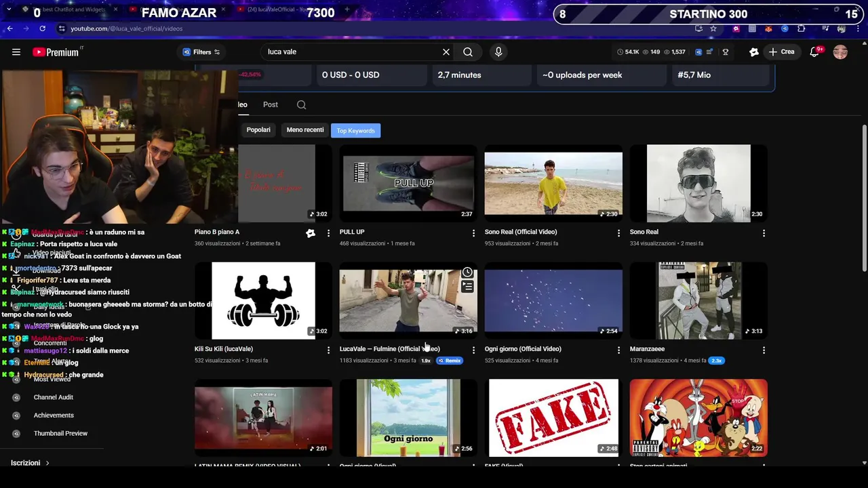Viewport: 868px width, 488px height.
Task: Select the Top Keywords chip
Action: (355, 130)
